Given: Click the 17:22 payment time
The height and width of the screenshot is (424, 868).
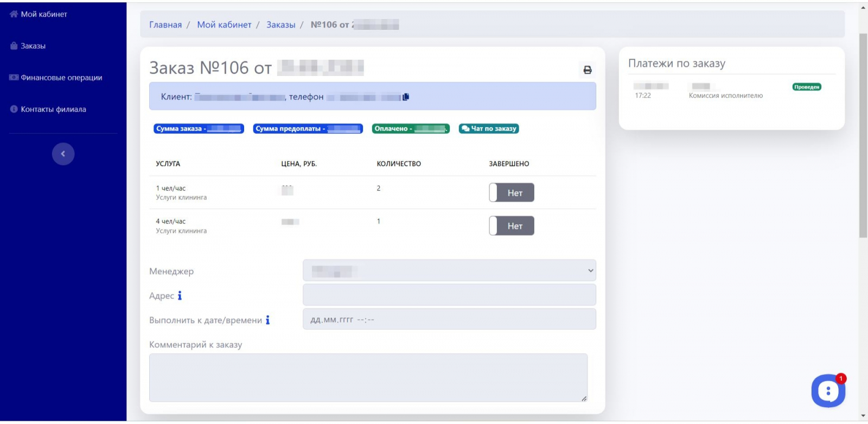Looking at the screenshot, I should pyautogui.click(x=643, y=96).
